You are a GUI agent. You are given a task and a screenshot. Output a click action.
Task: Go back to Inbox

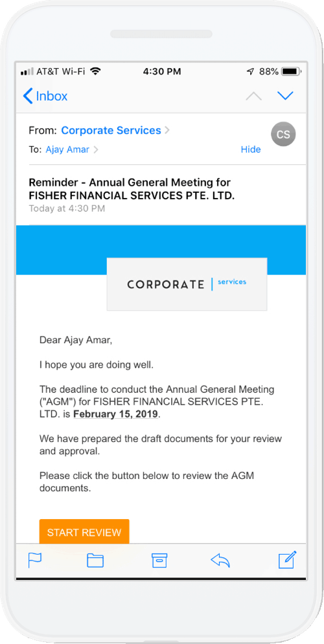pos(45,96)
